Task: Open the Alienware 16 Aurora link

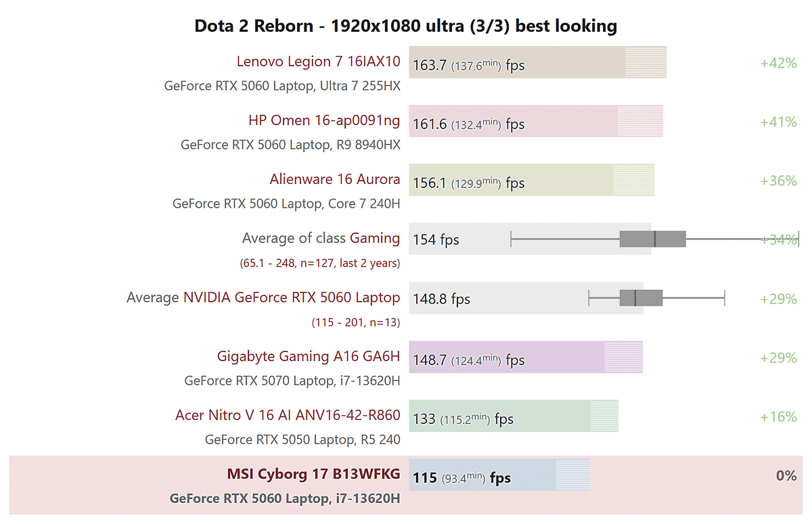Action: tap(335, 179)
